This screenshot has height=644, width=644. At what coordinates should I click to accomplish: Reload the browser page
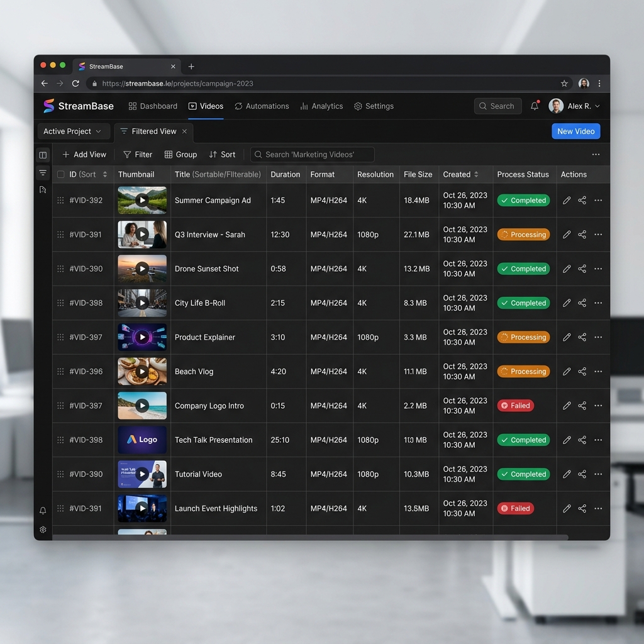pos(75,84)
